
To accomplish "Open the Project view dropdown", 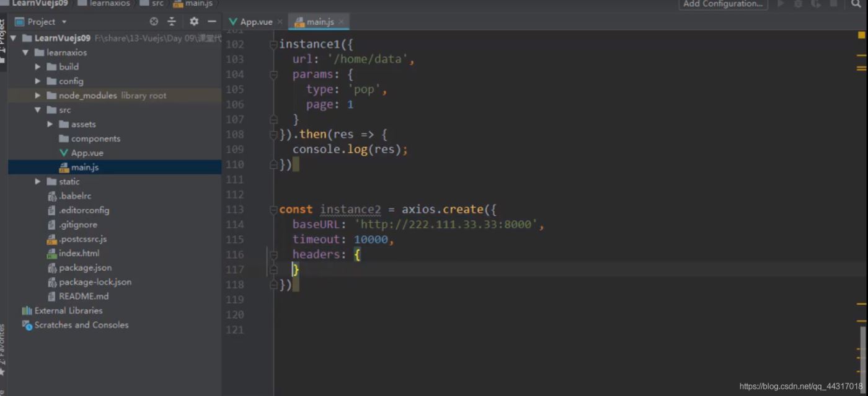I will coord(47,22).
